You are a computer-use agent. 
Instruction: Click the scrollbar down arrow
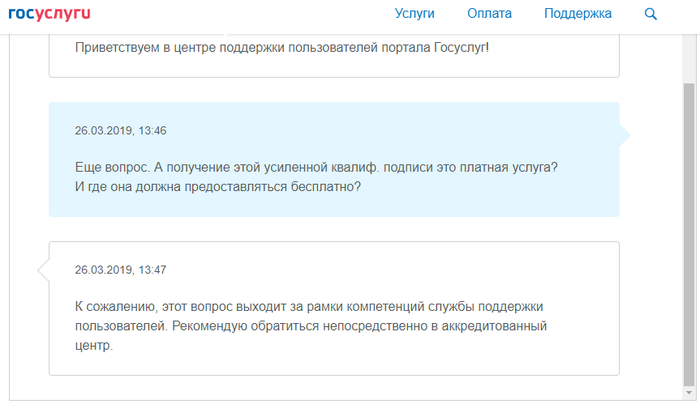689,396
